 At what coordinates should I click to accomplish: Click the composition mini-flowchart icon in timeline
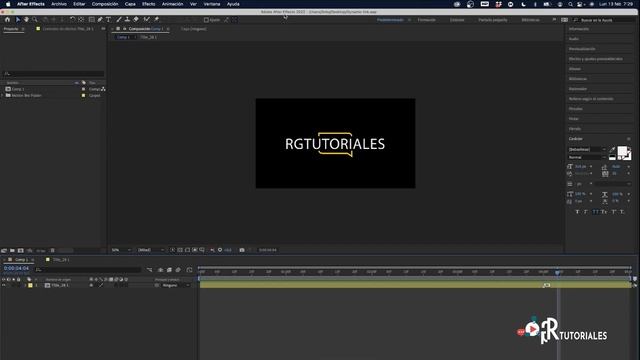click(x=149, y=270)
